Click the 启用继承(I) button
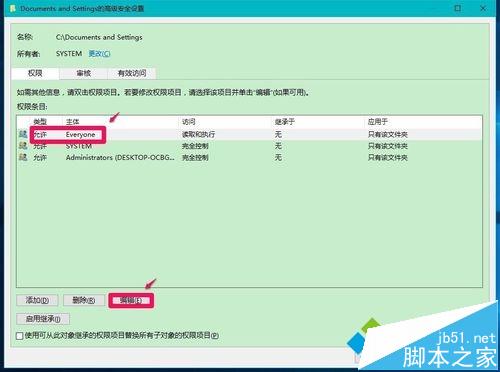 pyautogui.click(x=43, y=319)
